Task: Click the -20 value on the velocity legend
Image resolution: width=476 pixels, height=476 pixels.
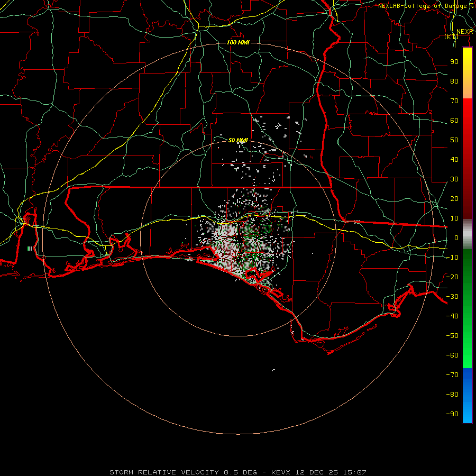Action: point(452,277)
